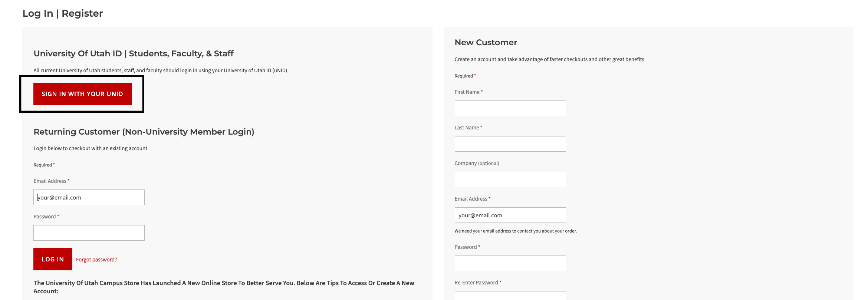The height and width of the screenshot is (300, 868).
Task: Focus the Returning Customer password field
Action: (89, 233)
